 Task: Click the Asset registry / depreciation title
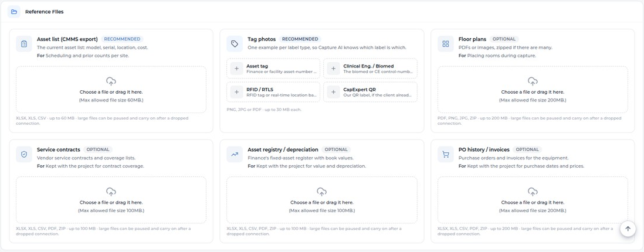(283, 149)
